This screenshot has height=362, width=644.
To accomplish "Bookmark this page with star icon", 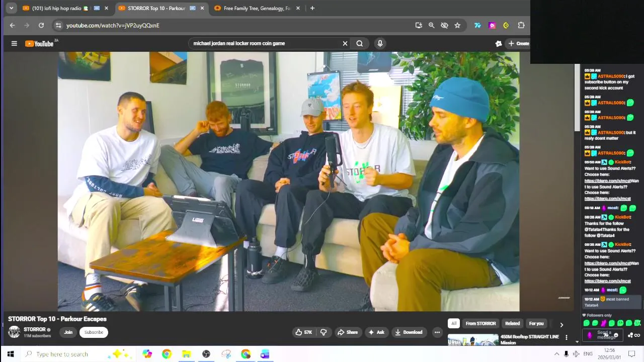I will click(457, 25).
